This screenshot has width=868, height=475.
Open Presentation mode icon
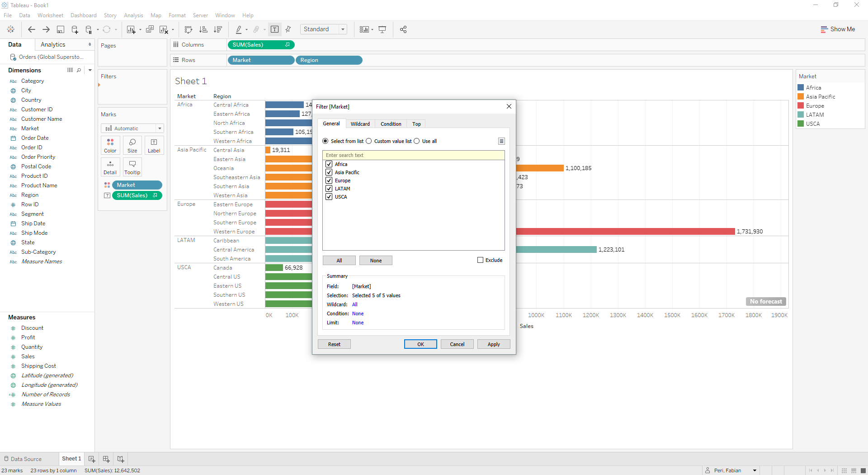[382, 29]
